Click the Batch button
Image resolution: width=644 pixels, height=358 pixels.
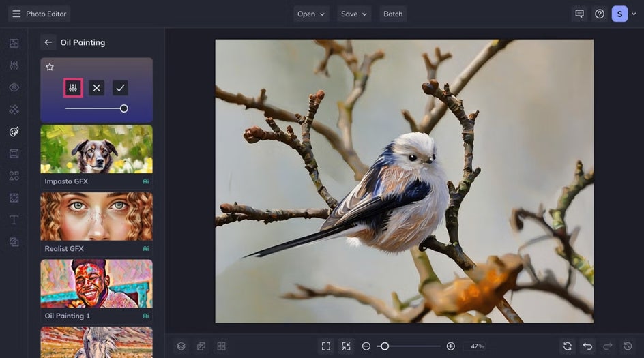(393, 14)
